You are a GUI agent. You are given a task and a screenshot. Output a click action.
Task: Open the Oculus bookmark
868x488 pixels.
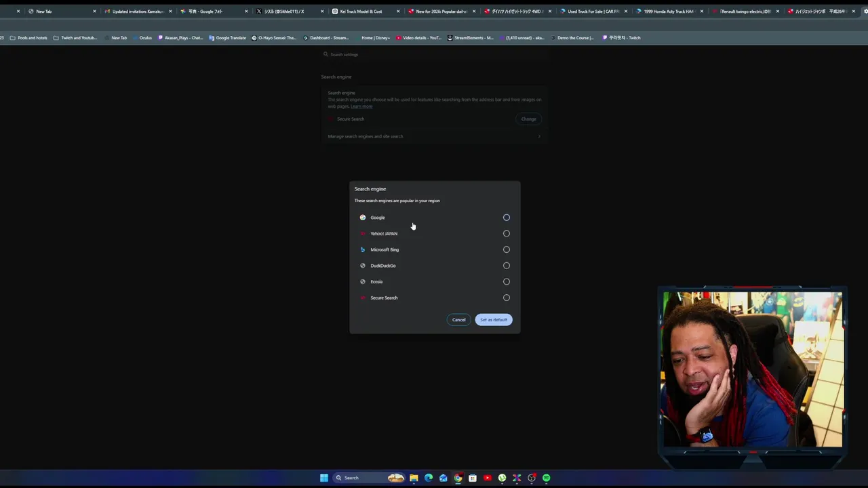(142, 38)
